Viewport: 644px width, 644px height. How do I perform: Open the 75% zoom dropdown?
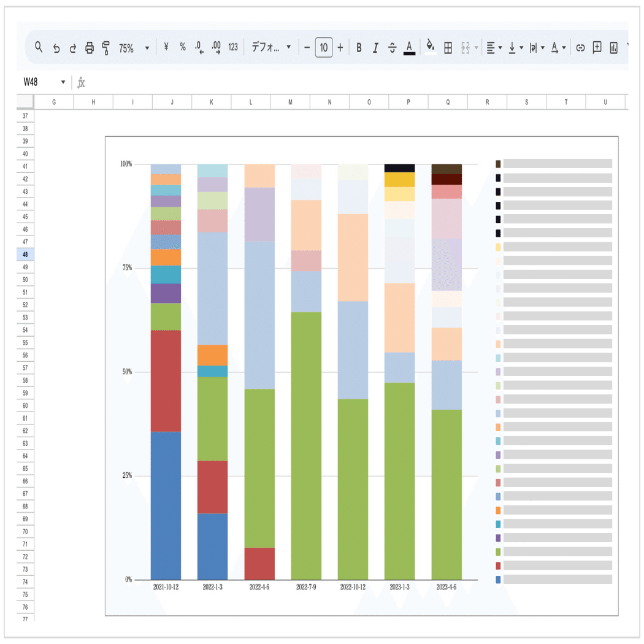(134, 48)
